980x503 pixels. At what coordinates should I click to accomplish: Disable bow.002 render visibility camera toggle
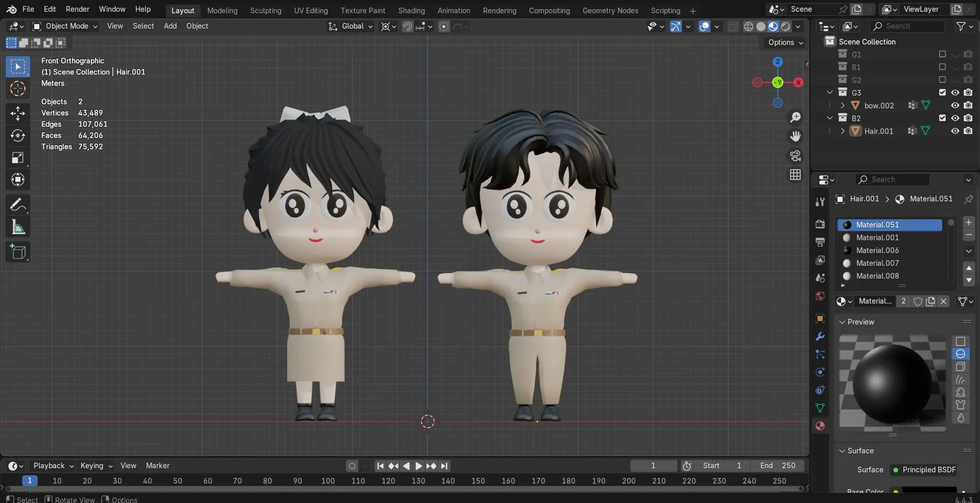tap(968, 105)
